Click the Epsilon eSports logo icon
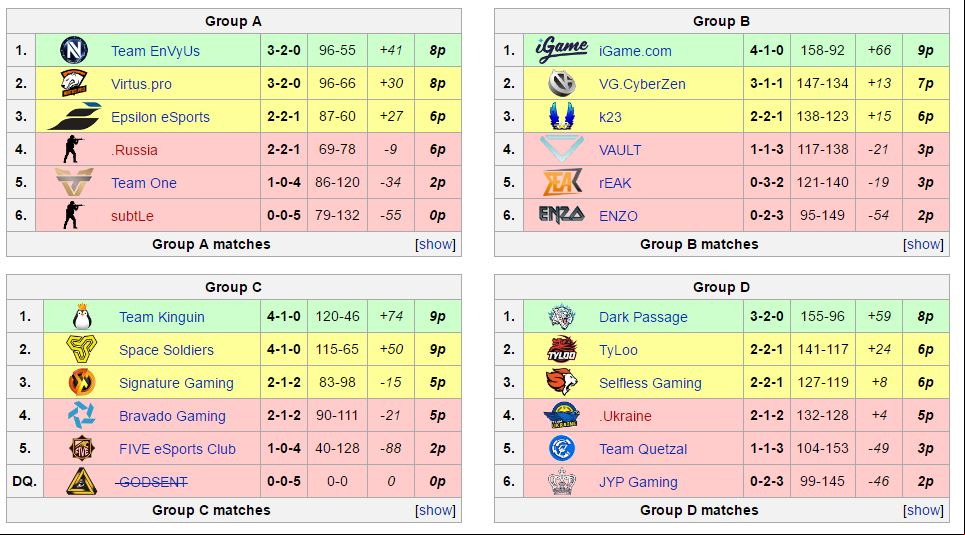 [74, 116]
